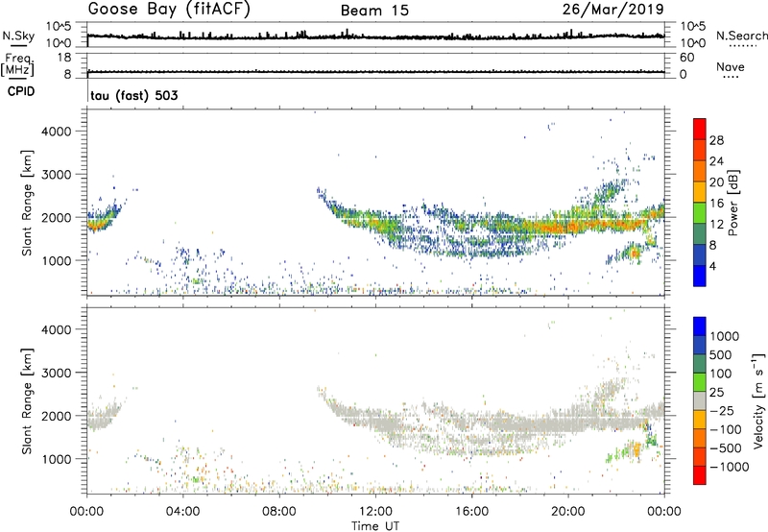The height and width of the screenshot is (532, 768).
Task: Click the -25 label on velocity colorbar
Action: point(722,411)
